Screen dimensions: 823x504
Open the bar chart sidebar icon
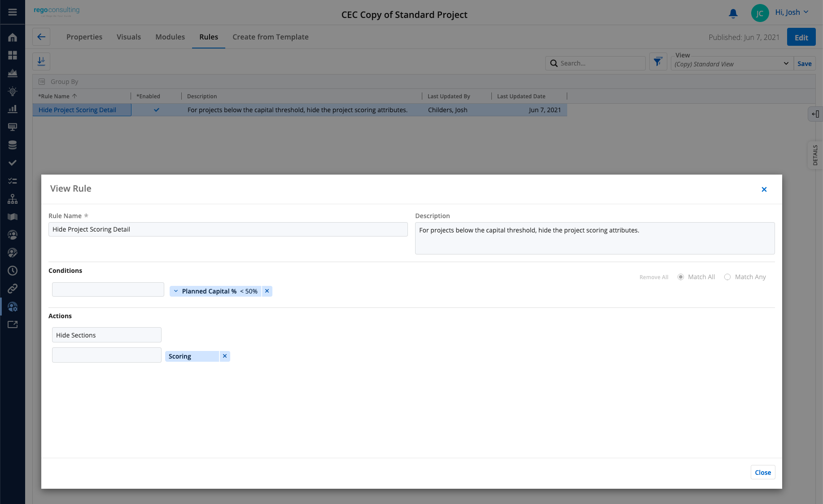[x=13, y=109]
